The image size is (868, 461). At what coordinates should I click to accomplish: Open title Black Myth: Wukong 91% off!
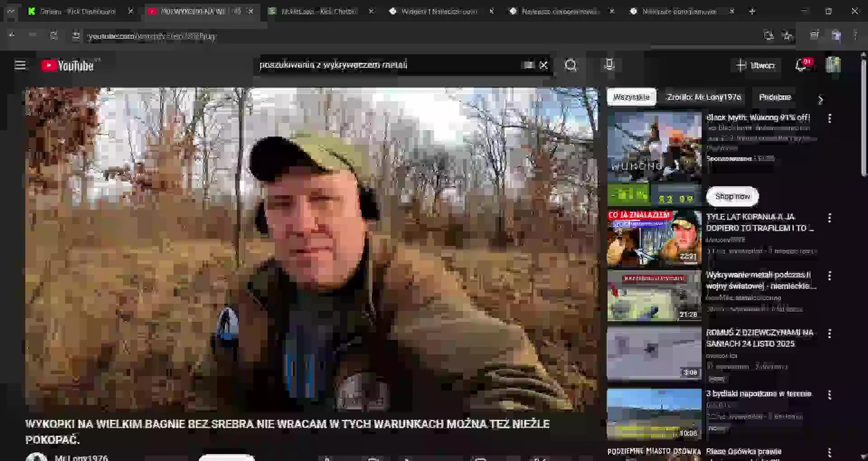(x=758, y=118)
